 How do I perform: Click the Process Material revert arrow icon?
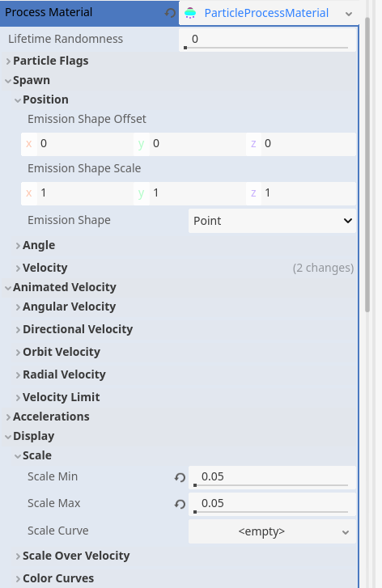point(170,13)
